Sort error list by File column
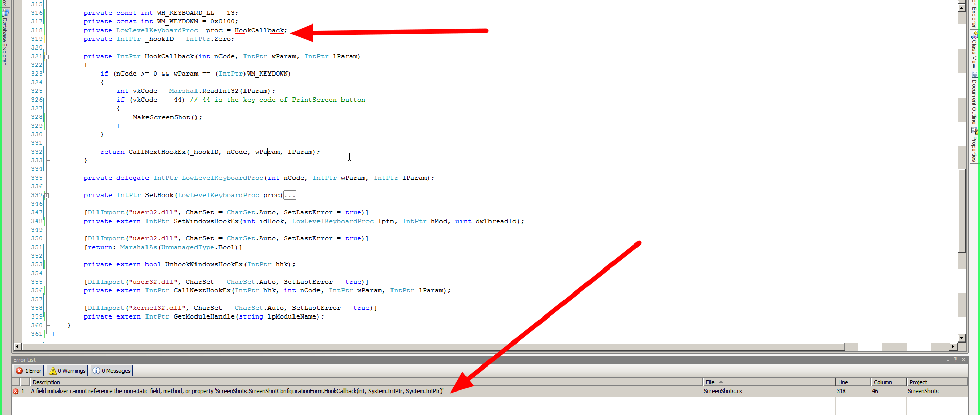 [769, 382]
